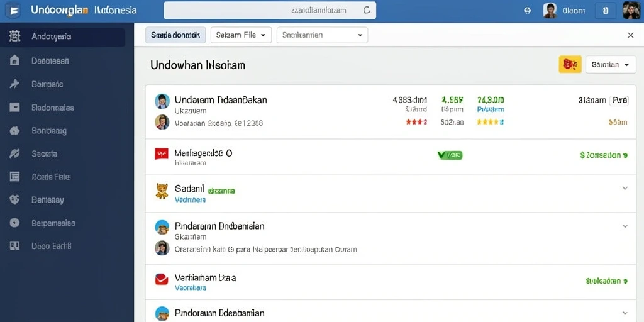Screen dimensions: 644x322
Task: Click the heart icon next to Benienay
Action: click(14, 200)
